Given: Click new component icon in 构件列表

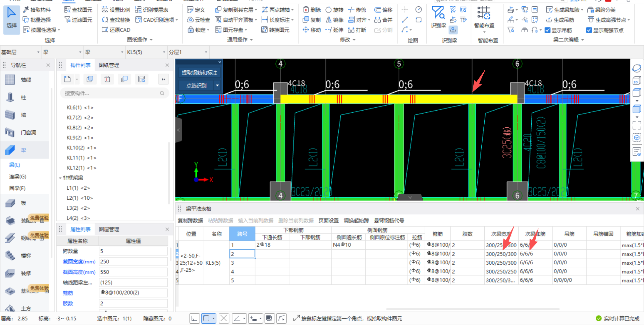Looking at the screenshot, I should (67, 79).
